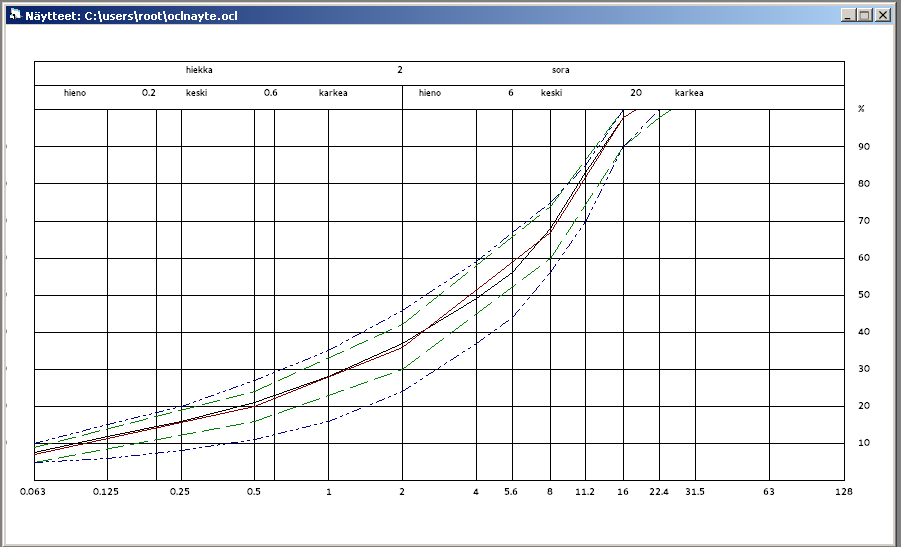Click the 'keski' label in the hiekka section
Screen dimensions: 901x547
(x=196, y=93)
